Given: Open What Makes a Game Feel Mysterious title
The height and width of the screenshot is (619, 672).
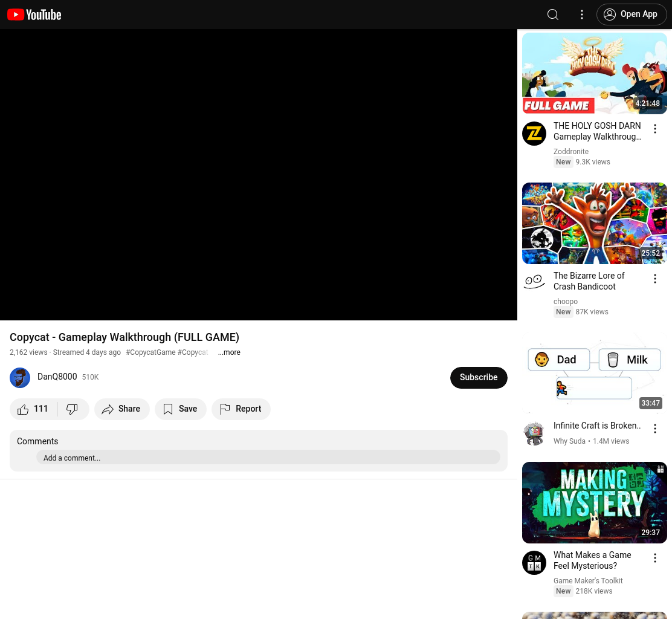Looking at the screenshot, I should pyautogui.click(x=592, y=560).
